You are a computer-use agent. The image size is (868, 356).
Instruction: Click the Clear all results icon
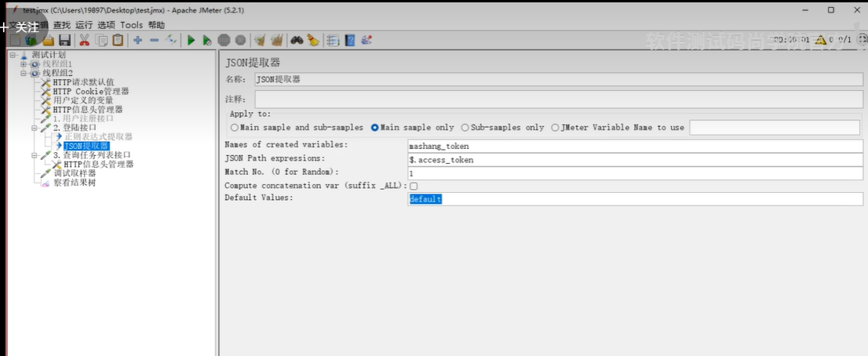[277, 40]
